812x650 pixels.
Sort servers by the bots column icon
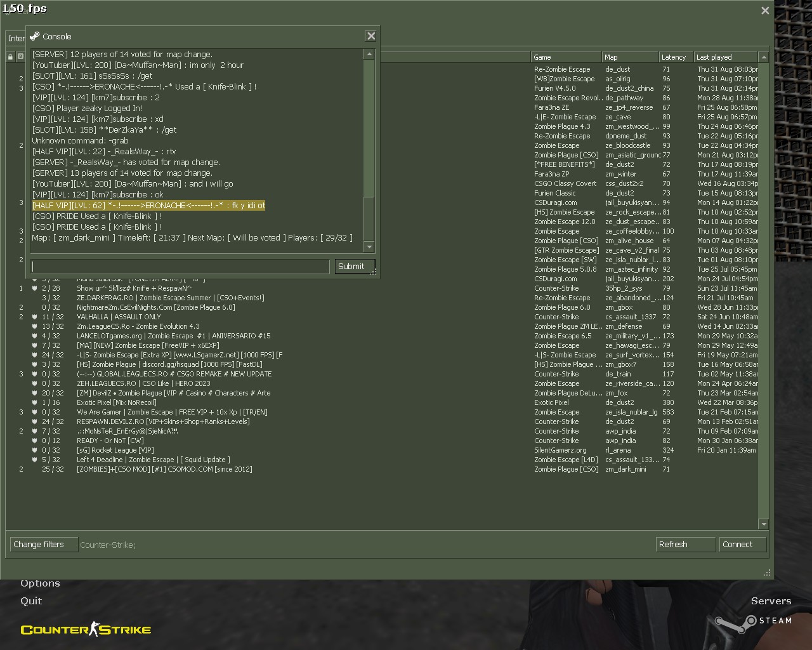click(20, 57)
